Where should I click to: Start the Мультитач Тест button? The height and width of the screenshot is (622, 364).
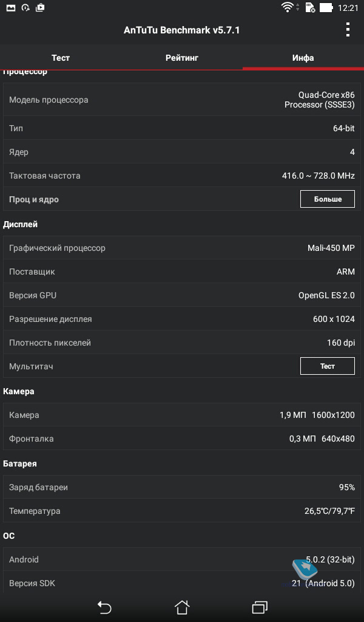click(328, 366)
